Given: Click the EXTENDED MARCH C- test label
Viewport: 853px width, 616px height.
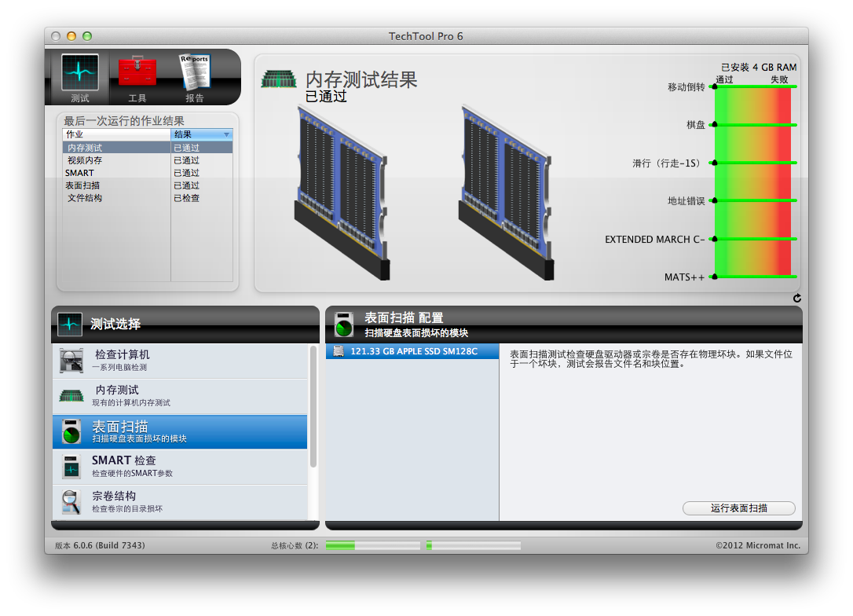Looking at the screenshot, I should coord(655,239).
